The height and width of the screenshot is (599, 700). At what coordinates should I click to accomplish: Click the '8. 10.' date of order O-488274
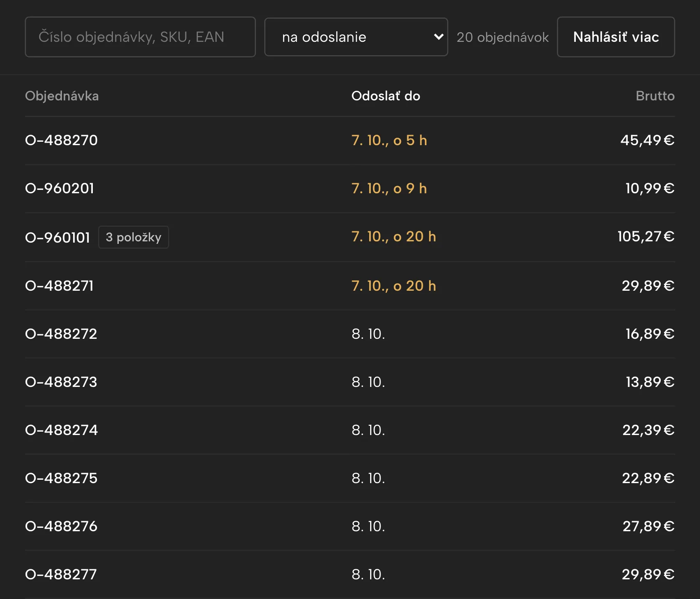368,430
